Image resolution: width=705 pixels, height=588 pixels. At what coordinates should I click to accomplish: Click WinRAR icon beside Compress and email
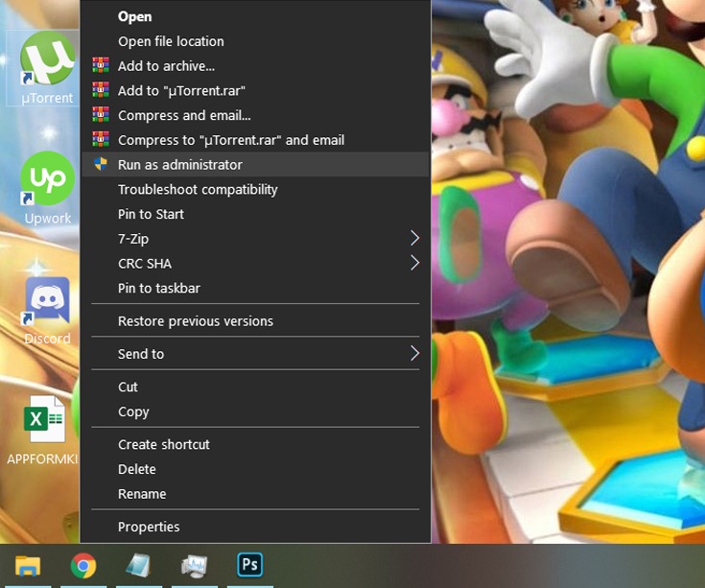(101, 115)
